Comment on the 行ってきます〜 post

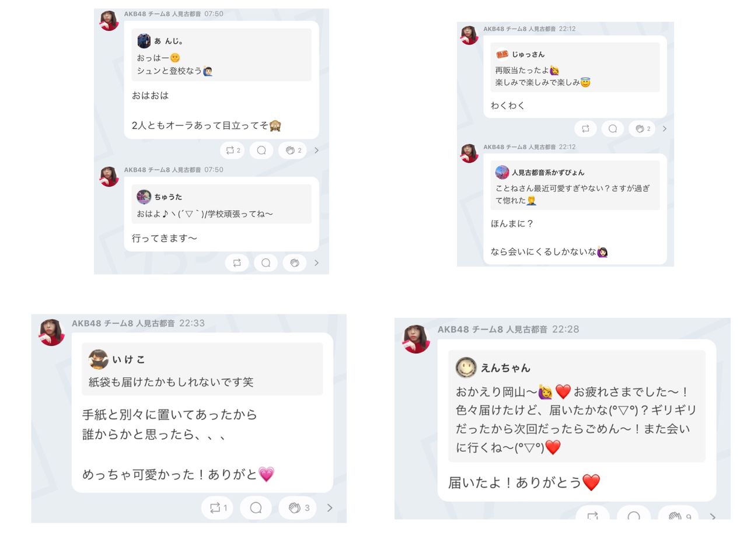point(266,263)
